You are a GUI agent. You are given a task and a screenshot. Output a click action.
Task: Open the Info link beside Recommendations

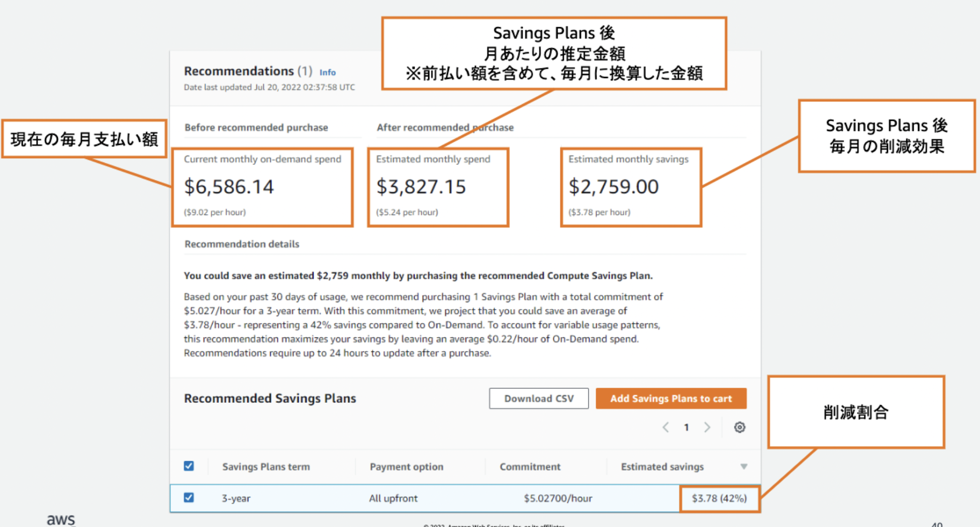[328, 72]
